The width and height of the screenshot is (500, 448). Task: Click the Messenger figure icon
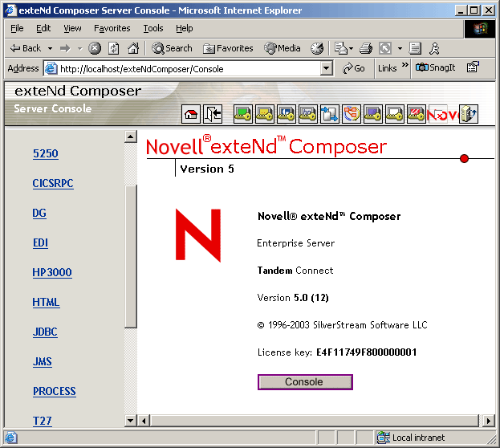[434, 48]
